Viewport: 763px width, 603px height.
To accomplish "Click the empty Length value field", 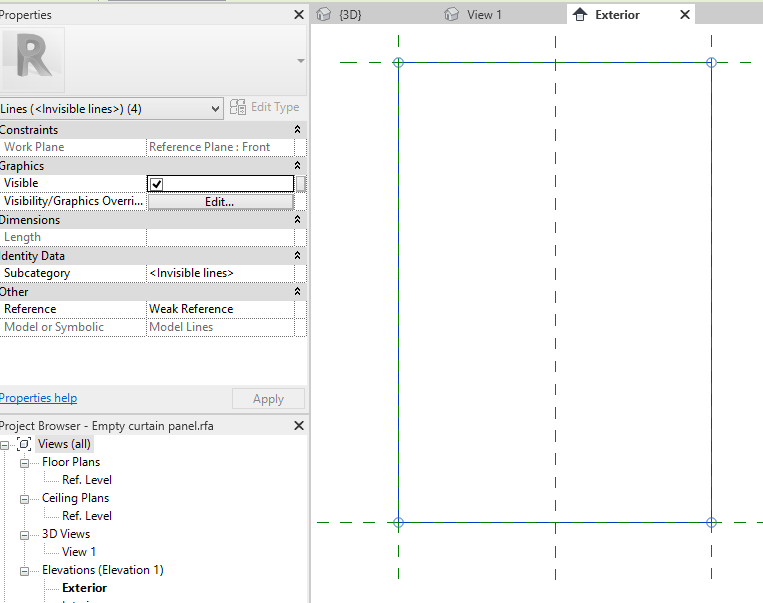I will (x=220, y=237).
